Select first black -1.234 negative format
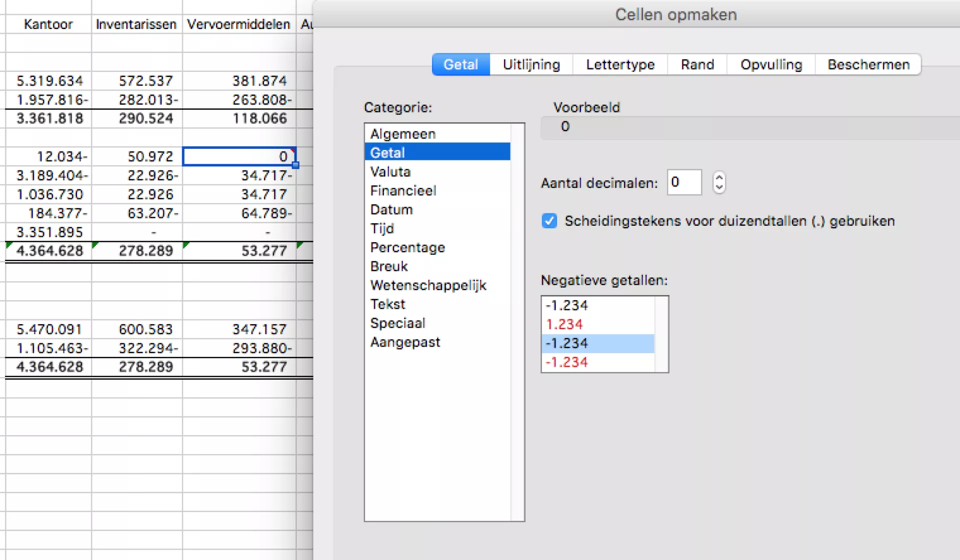The image size is (960, 560). click(566, 305)
